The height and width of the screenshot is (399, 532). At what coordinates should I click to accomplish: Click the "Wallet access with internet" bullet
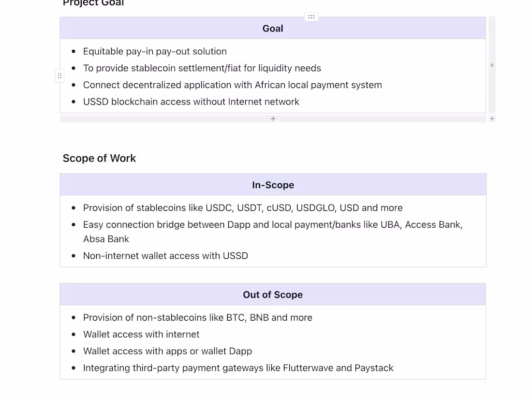(141, 334)
